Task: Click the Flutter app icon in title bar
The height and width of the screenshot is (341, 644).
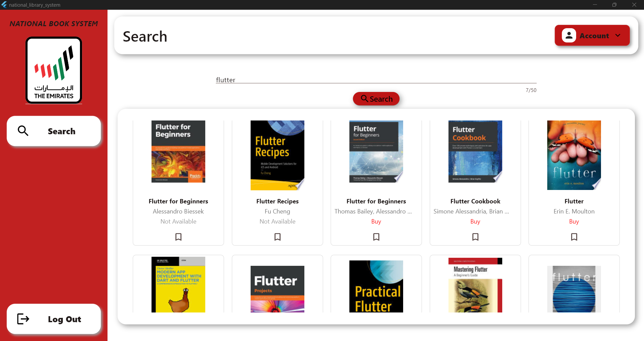Action: (x=4, y=5)
